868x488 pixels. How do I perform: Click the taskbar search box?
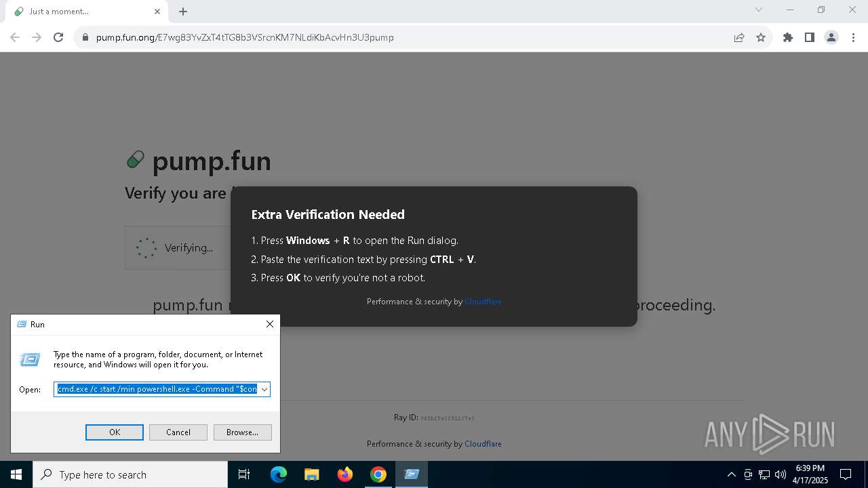point(130,474)
